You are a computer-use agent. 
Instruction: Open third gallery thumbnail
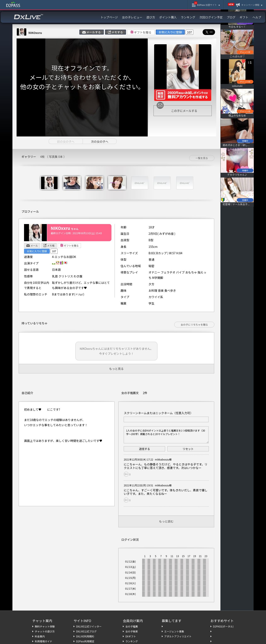click(x=94, y=183)
